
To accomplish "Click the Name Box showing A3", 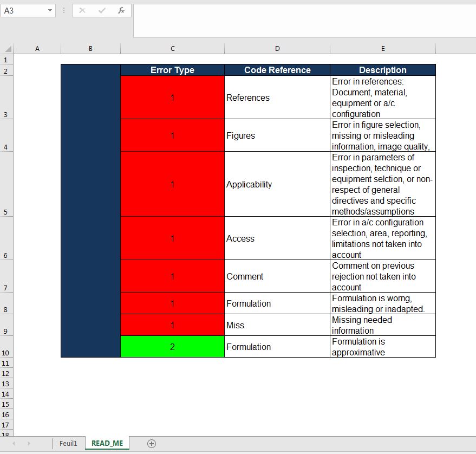I will [24, 10].
